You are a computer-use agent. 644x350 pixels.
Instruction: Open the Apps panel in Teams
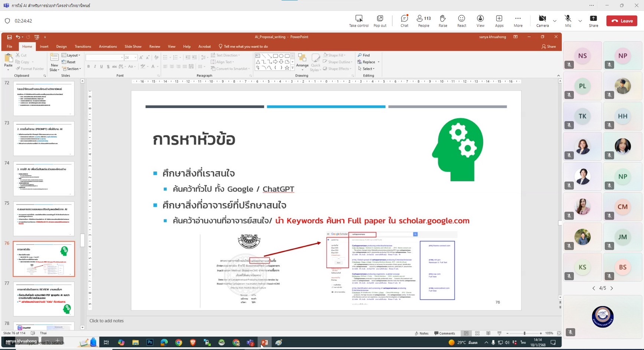pyautogui.click(x=499, y=21)
